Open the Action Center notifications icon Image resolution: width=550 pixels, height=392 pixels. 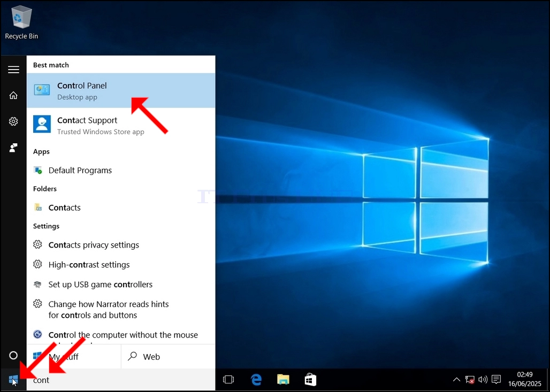(x=496, y=379)
